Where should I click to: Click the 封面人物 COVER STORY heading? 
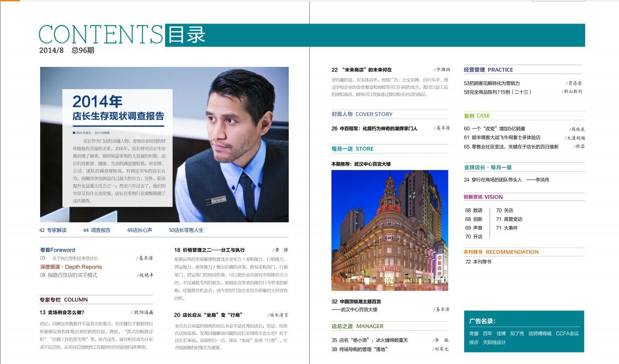coord(362,114)
